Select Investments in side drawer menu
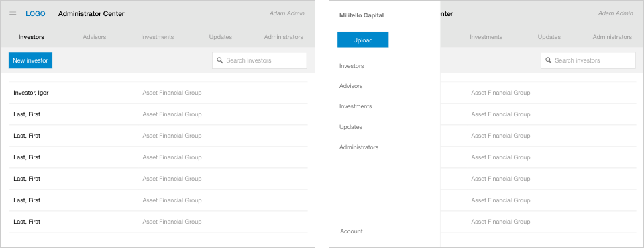 (356, 106)
